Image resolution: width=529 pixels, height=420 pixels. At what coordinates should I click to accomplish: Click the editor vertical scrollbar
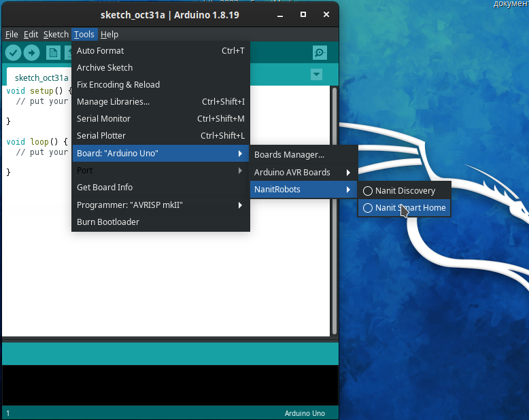point(335,211)
